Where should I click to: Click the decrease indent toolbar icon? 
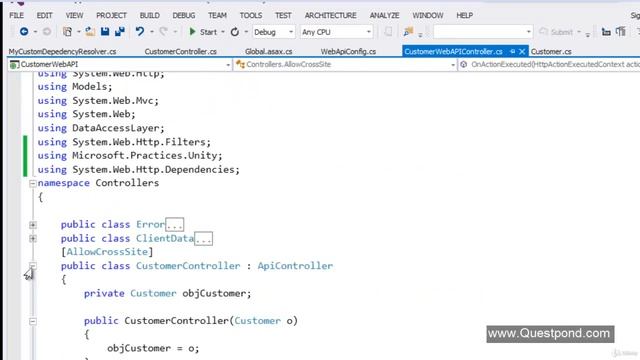pyautogui.click(x=606, y=31)
